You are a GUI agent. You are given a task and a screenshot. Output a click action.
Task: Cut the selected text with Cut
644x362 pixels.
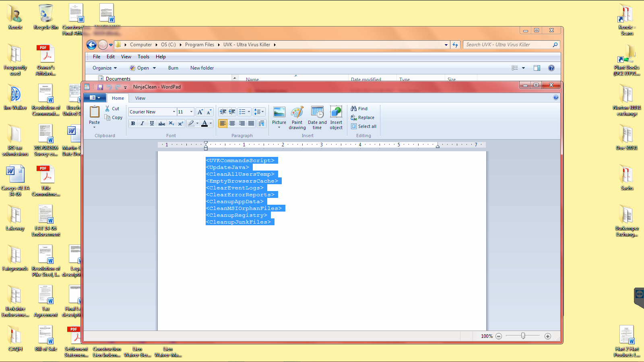pos(112,109)
